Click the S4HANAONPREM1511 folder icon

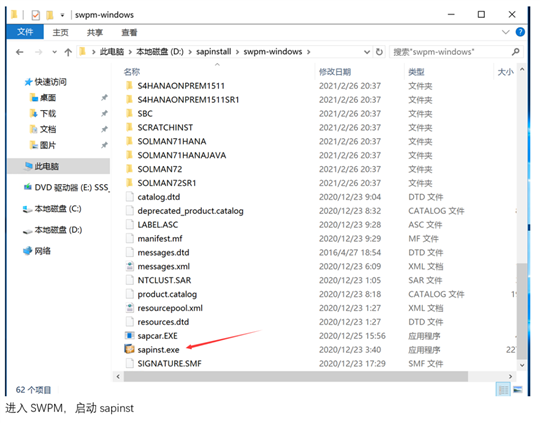129,85
